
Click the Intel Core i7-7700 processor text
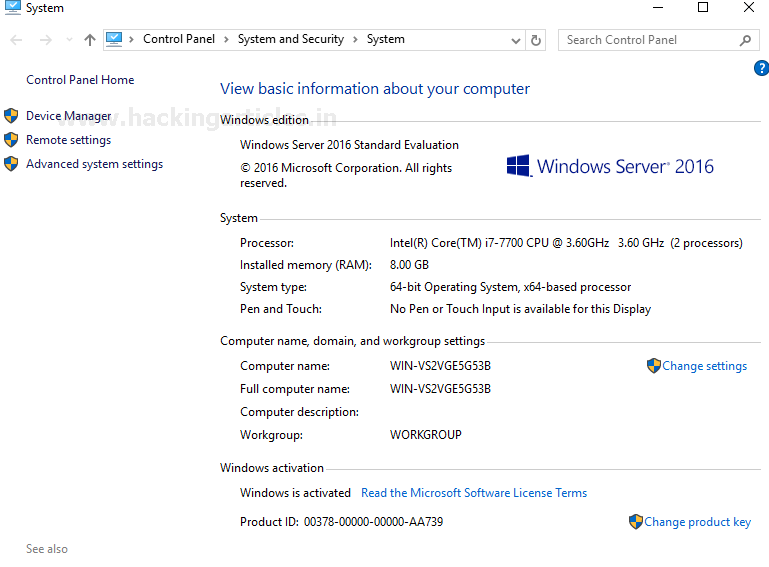[x=566, y=243]
